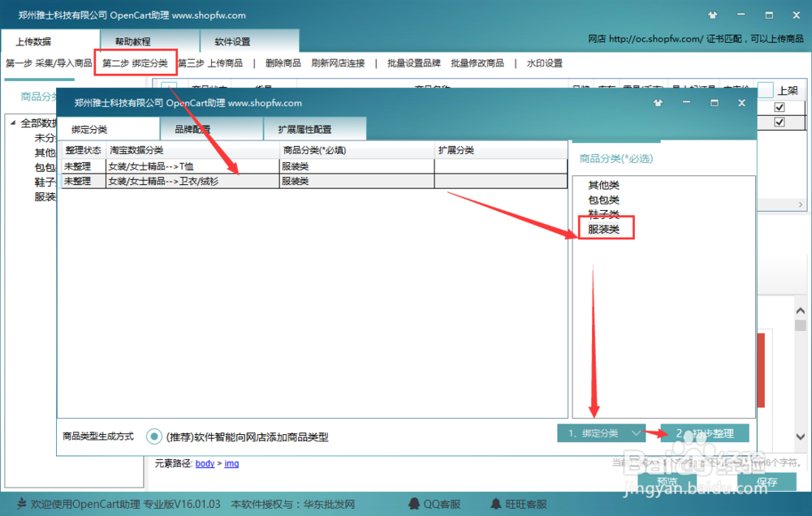Viewport: 812px width, 516px height.
Task: Select 其他类 in category list
Action: pyautogui.click(x=604, y=185)
